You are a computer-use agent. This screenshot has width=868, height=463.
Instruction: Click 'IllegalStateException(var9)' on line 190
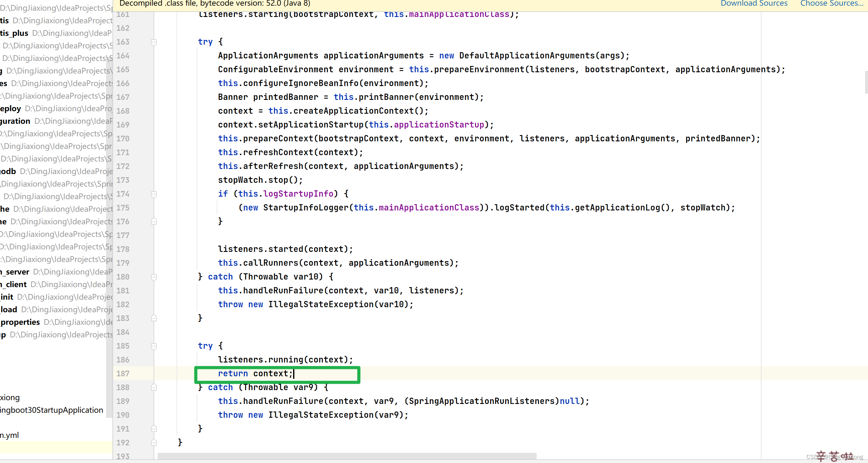336,415
